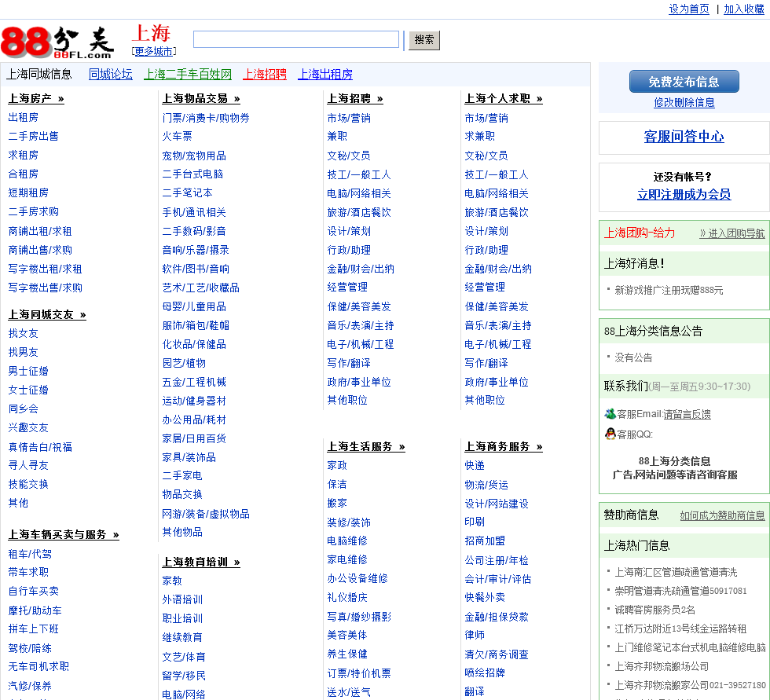Screen dimensions: 770x700
Task: Open 进入团购导航 group-buy link
Action: tap(731, 233)
